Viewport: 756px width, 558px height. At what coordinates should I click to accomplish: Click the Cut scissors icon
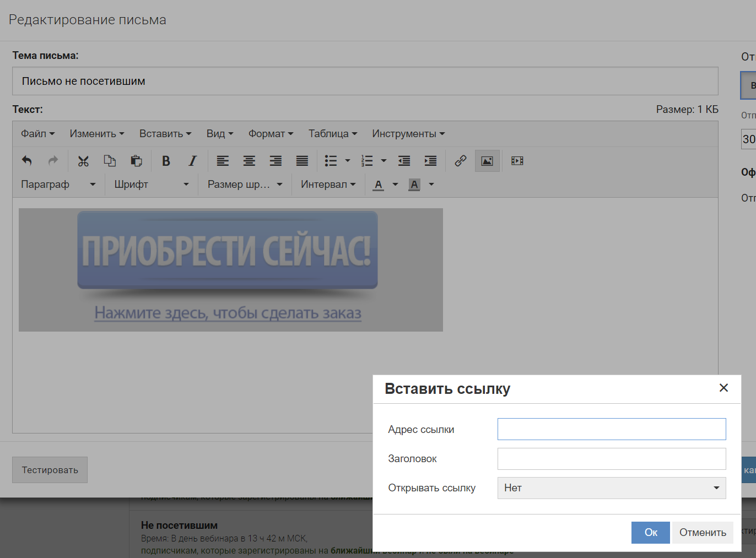(x=83, y=161)
